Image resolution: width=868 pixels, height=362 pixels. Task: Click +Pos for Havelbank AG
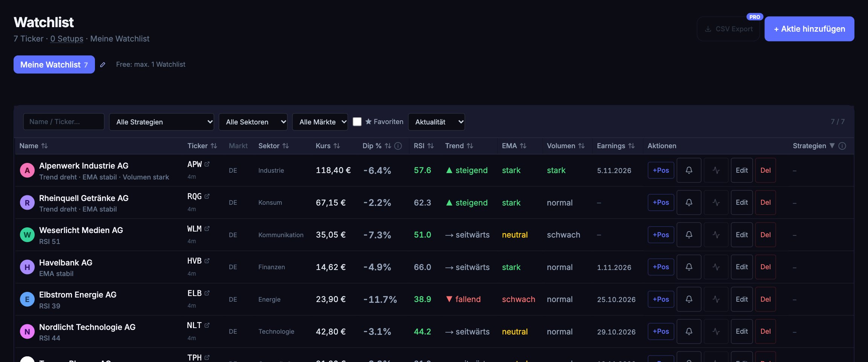661,267
